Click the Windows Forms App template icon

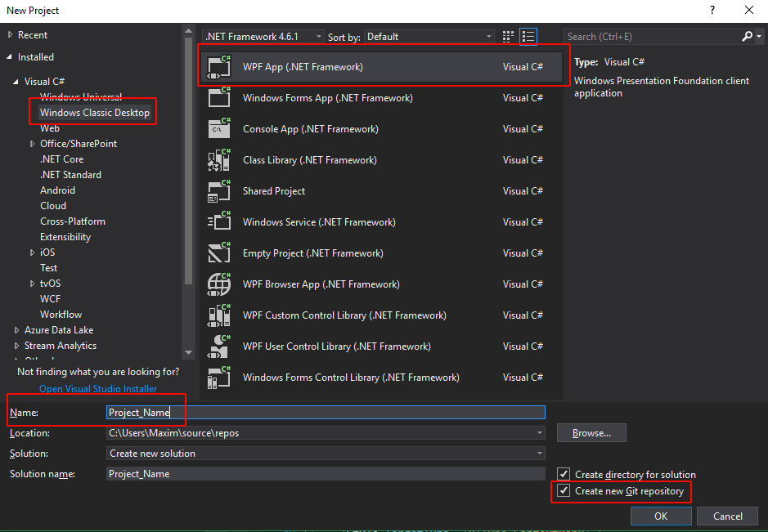tap(219, 97)
